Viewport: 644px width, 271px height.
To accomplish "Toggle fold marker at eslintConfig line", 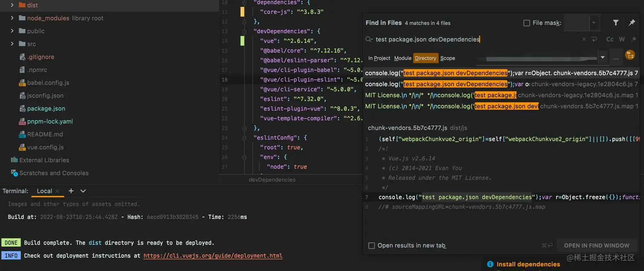I will (x=244, y=138).
